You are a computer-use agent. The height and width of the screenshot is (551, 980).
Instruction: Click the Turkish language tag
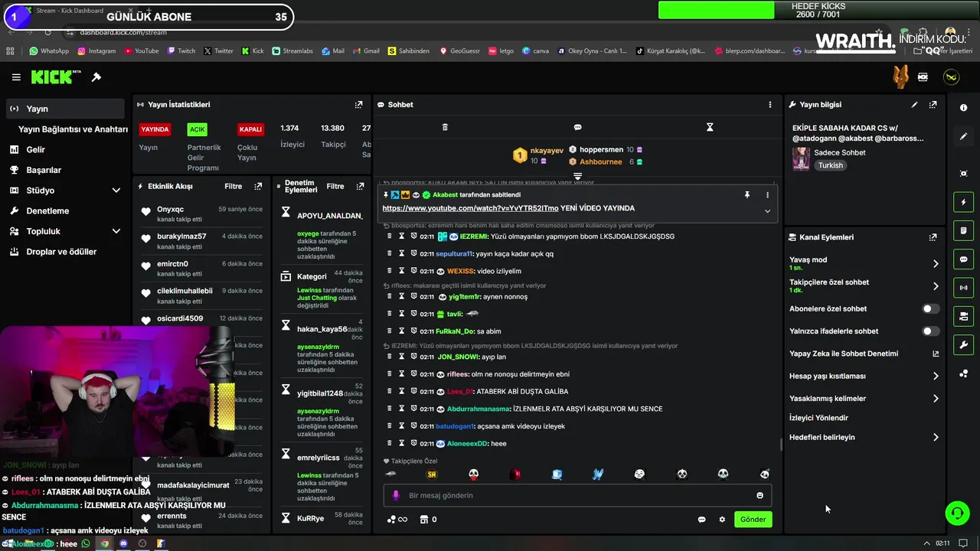[x=830, y=165]
